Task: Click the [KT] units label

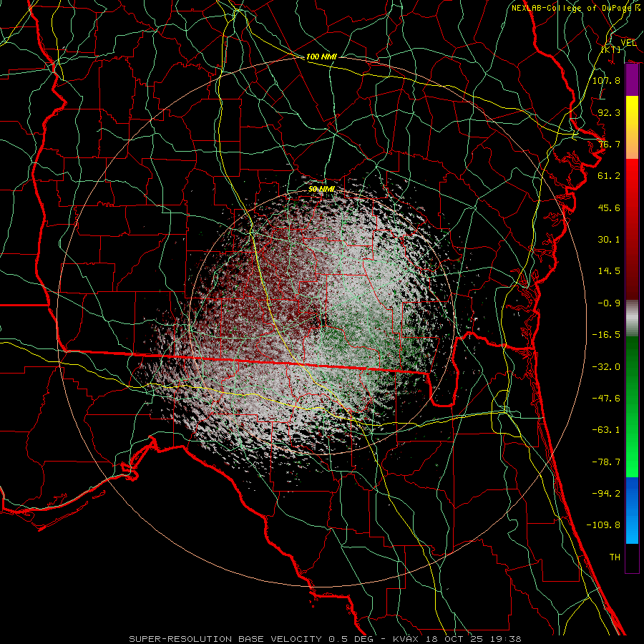Action: (611, 49)
